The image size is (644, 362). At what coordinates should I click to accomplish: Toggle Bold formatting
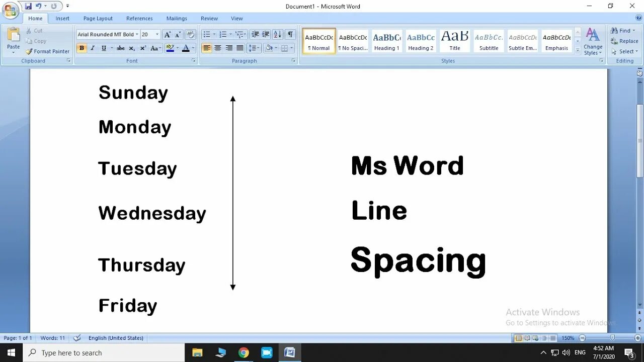pyautogui.click(x=82, y=48)
